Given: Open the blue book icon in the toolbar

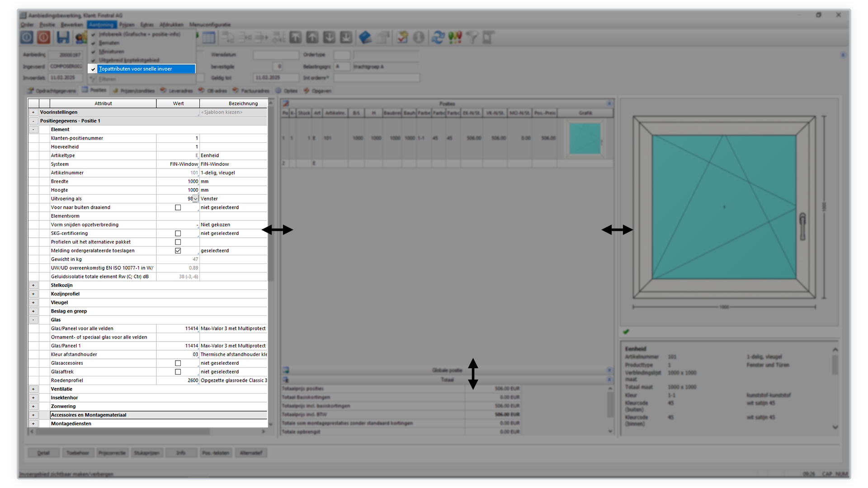Looking at the screenshot, I should pos(365,38).
